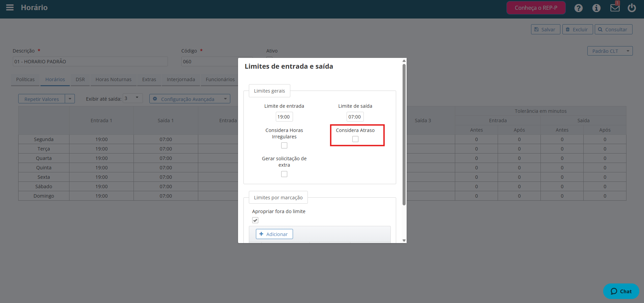Click the Repetir Valores button

(41, 99)
